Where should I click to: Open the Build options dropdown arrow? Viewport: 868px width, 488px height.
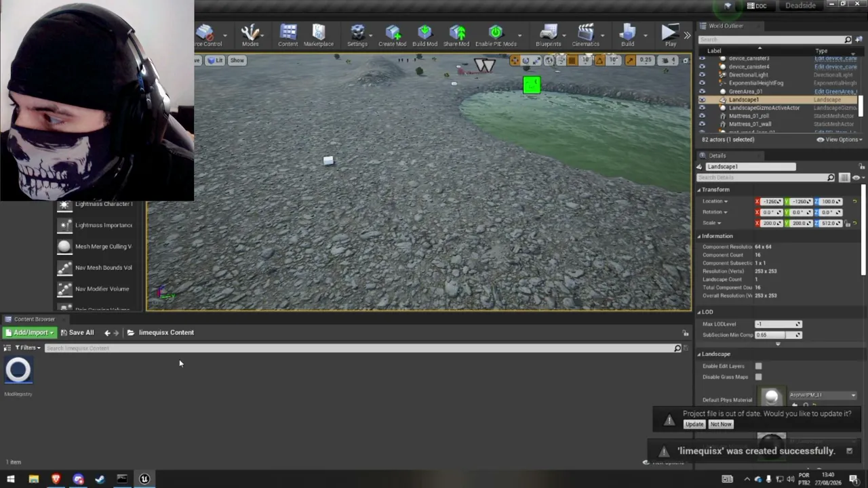pyautogui.click(x=645, y=35)
